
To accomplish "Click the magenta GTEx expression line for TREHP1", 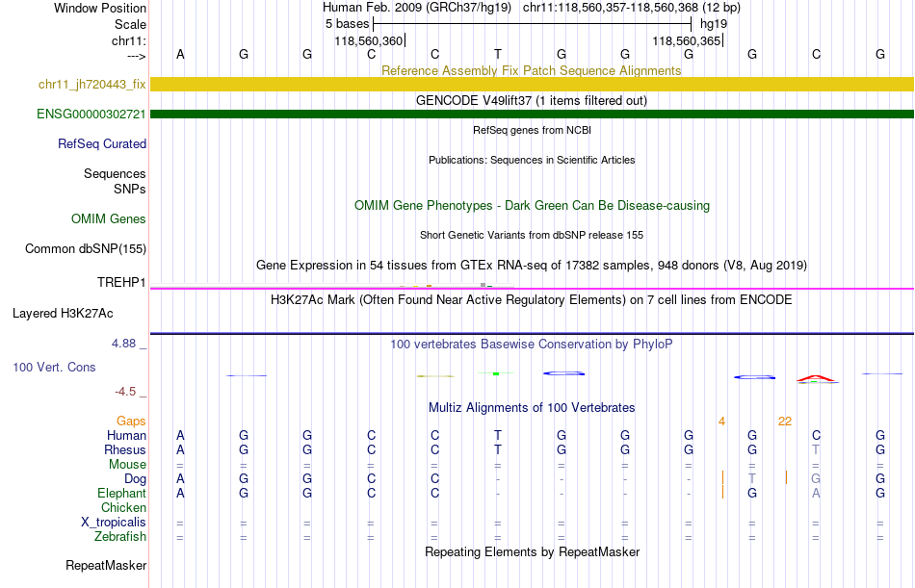I will pyautogui.click(x=532, y=288).
